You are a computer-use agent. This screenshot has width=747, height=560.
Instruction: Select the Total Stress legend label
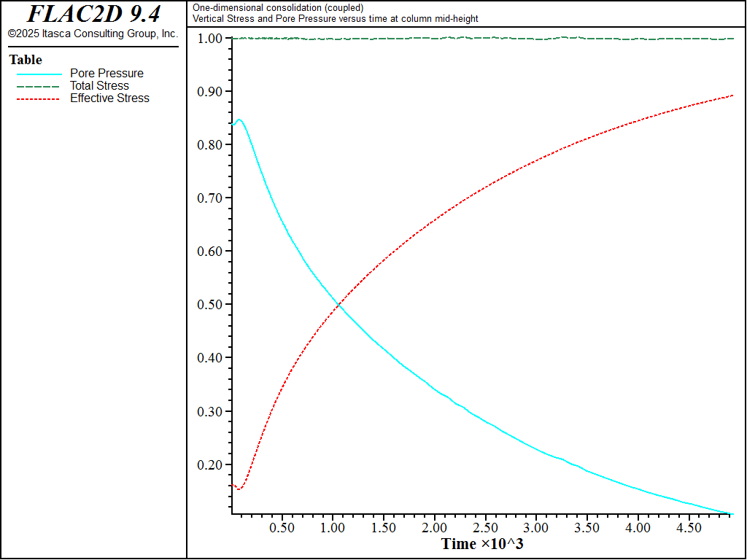(x=99, y=86)
